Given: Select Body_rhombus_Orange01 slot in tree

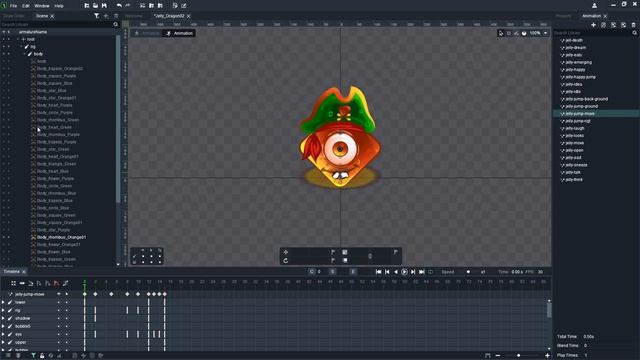Looking at the screenshot, I should 61,237.
